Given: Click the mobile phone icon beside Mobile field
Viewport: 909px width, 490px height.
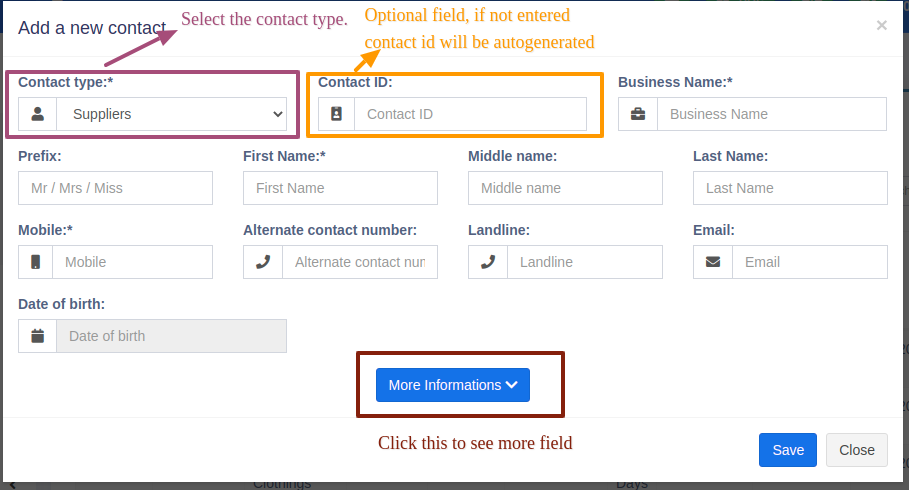Looking at the screenshot, I should click(x=36, y=262).
